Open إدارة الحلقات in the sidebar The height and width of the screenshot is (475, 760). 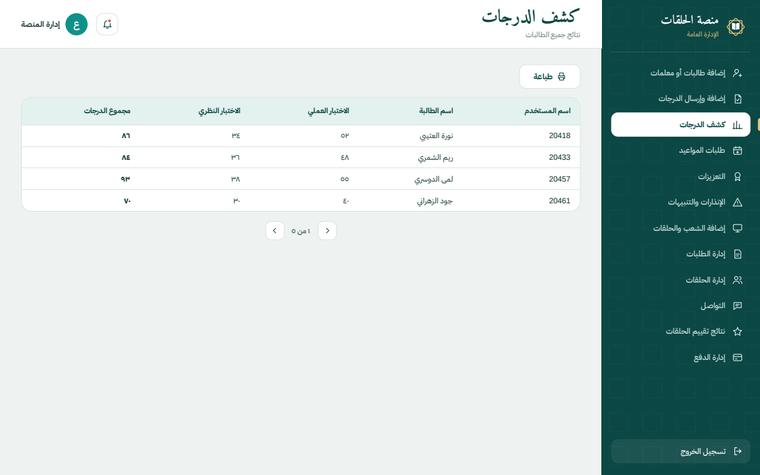point(681,280)
